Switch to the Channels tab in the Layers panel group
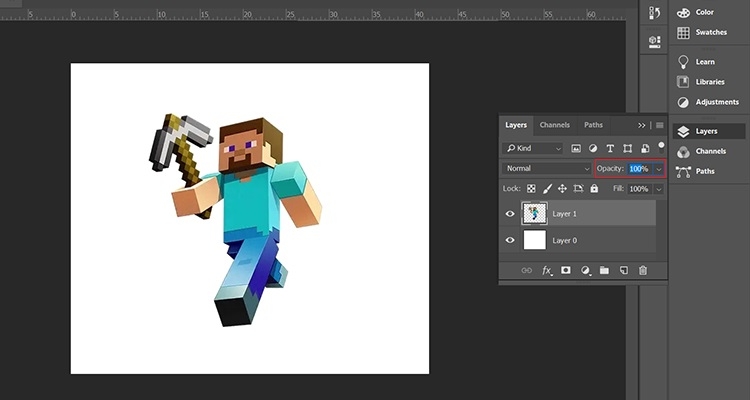The height and width of the screenshot is (400, 750). 554,125
